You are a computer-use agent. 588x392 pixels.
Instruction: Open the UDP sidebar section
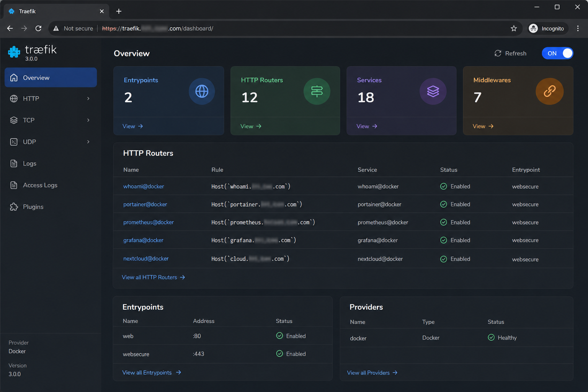(x=51, y=142)
